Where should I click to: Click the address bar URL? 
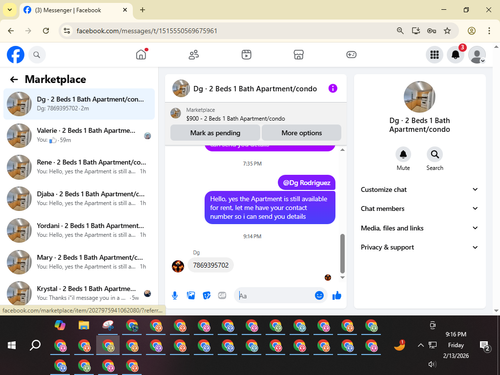[x=147, y=31]
